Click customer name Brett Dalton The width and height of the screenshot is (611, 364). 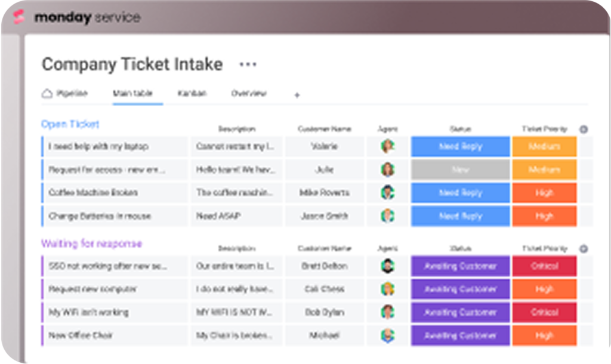click(x=324, y=266)
